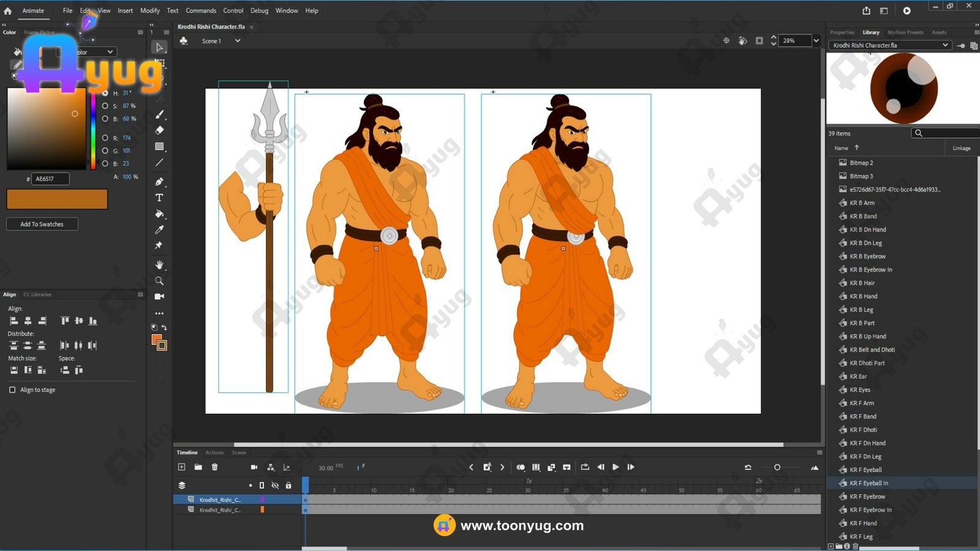Viewport: 980px width, 551px height.
Task: Choose the Eyedropper tool
Action: point(159,230)
